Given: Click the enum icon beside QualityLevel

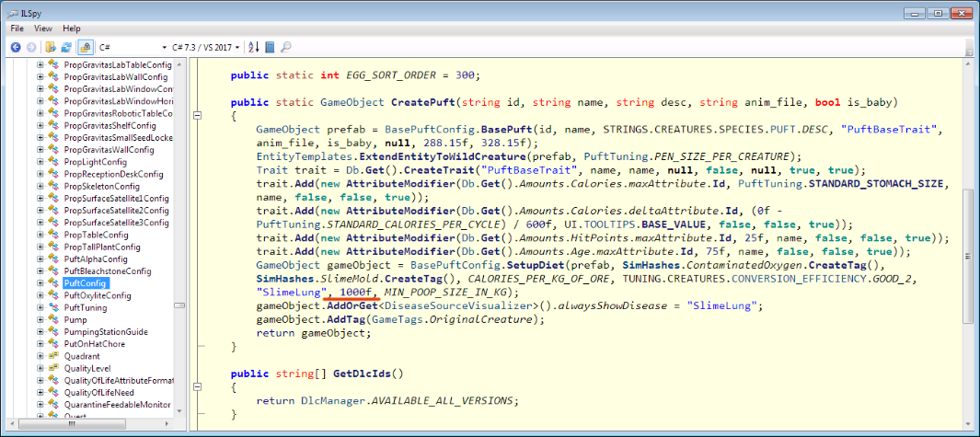Looking at the screenshot, I should click(x=54, y=368).
